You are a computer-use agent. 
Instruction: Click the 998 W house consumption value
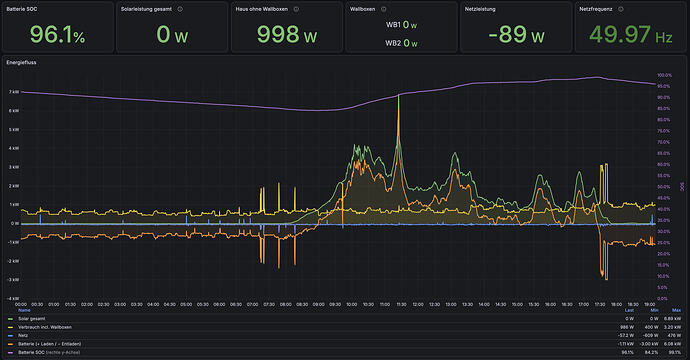286,34
